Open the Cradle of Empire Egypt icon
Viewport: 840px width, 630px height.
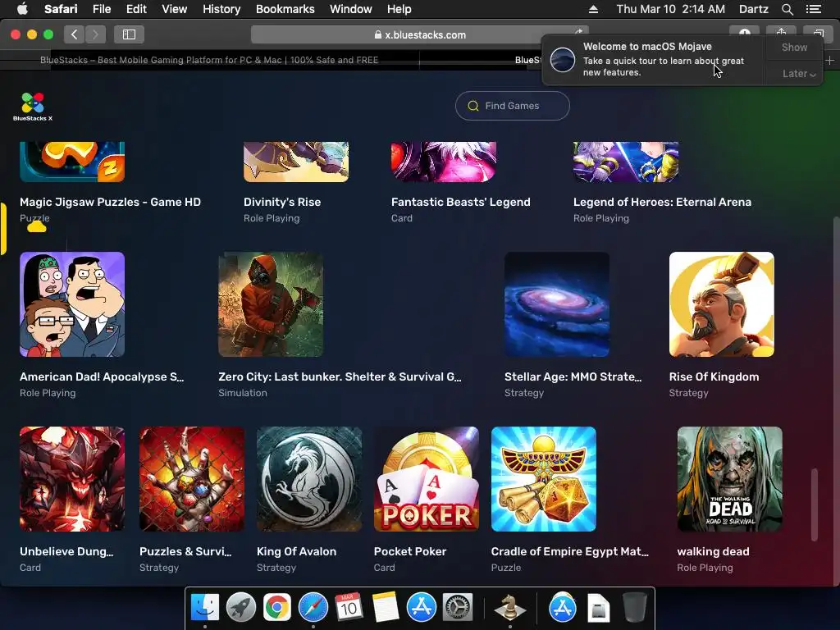[544, 479]
